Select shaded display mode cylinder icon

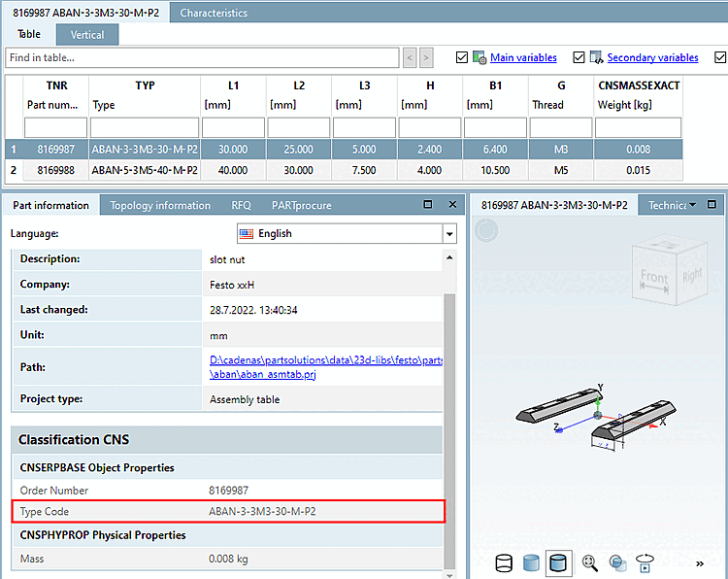click(531, 563)
